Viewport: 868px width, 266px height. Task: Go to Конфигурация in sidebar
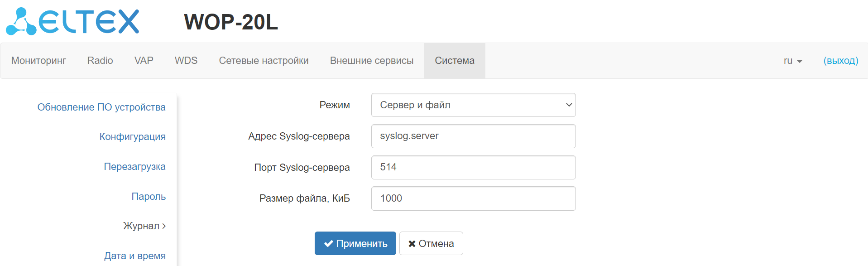(132, 137)
